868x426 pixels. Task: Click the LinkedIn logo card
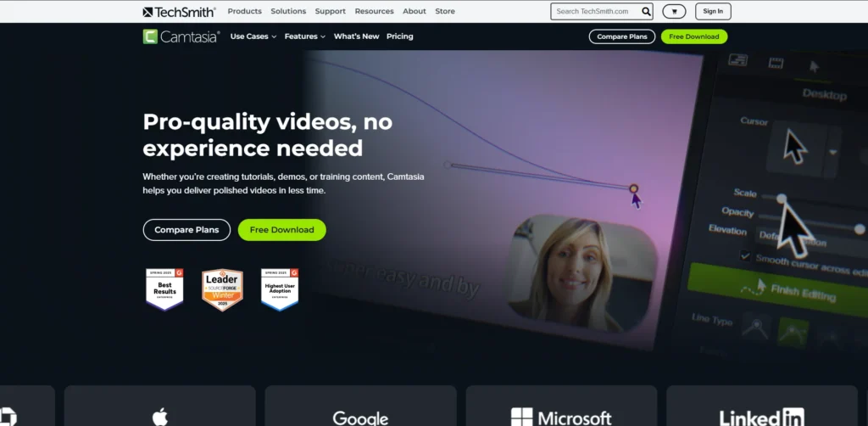(762, 406)
